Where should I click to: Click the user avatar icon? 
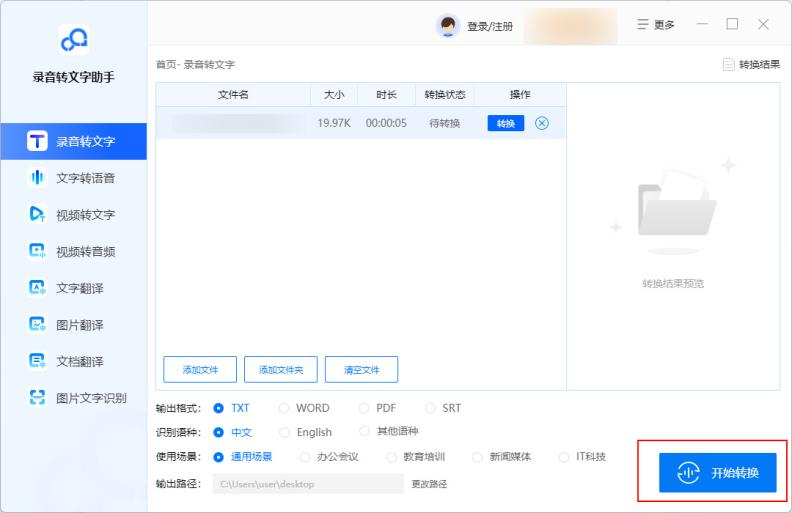point(448,26)
